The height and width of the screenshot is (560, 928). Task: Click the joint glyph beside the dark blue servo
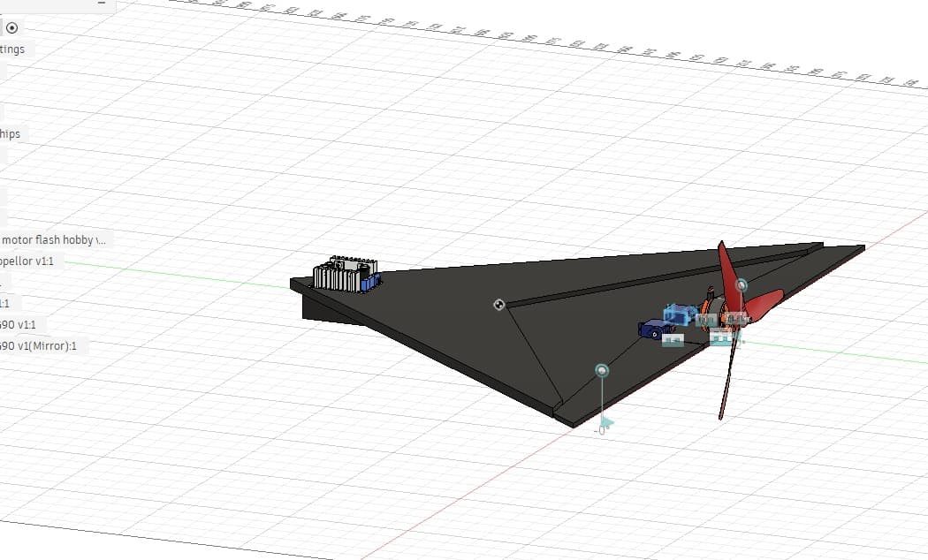pyautogui.click(x=673, y=340)
